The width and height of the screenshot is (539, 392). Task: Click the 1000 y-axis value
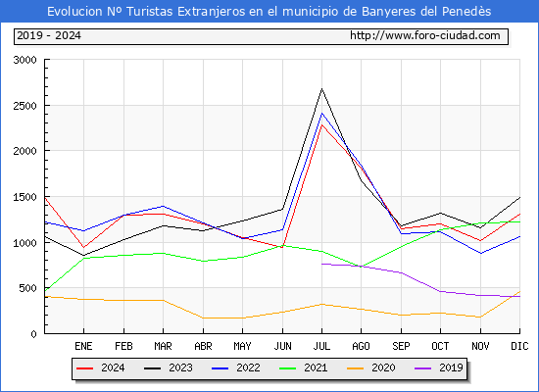(24, 243)
